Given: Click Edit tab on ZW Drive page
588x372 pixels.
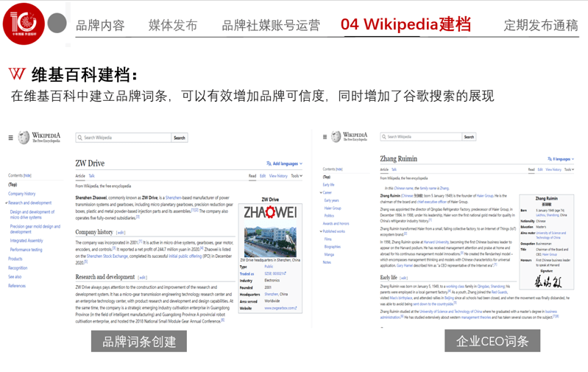Looking at the screenshot, I should [263, 176].
